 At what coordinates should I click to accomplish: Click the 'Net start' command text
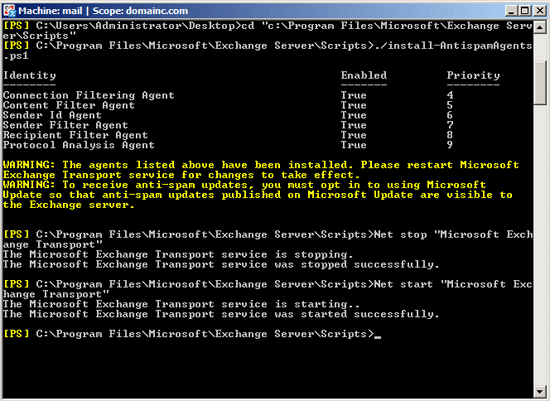coord(403,284)
